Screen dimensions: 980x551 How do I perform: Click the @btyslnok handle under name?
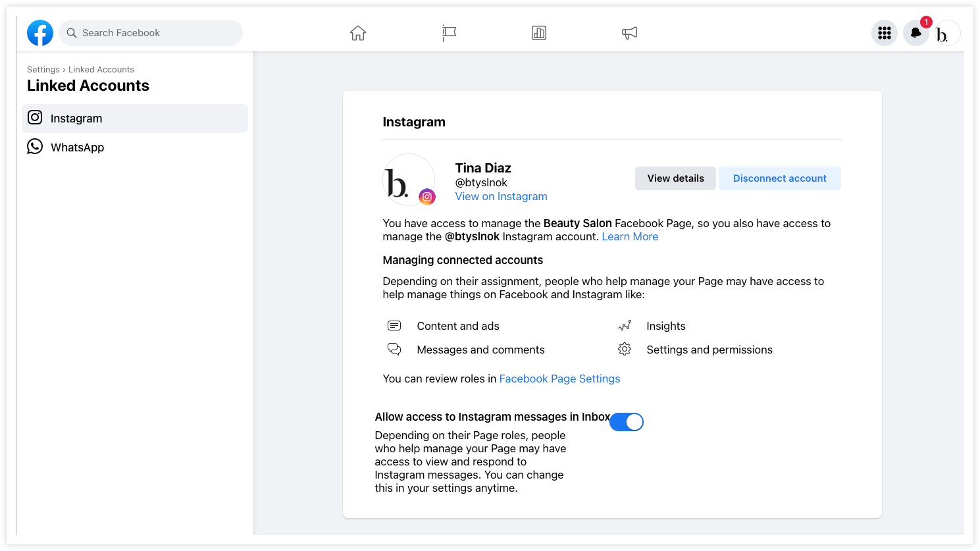click(x=481, y=182)
